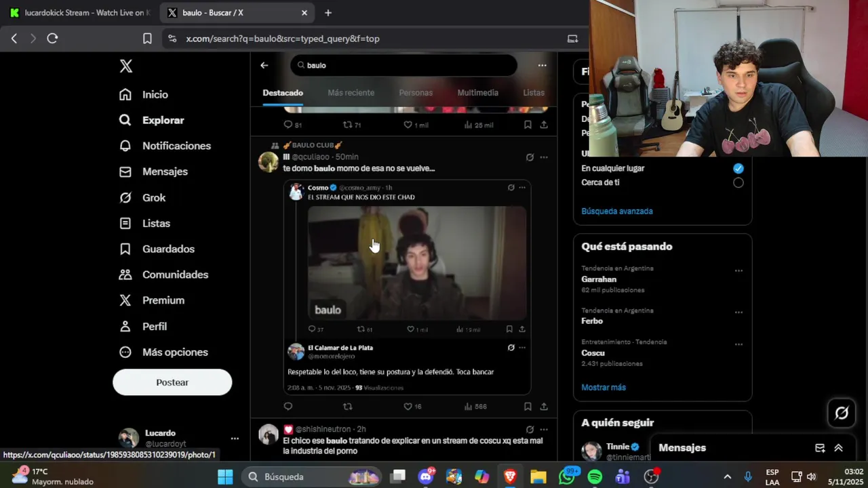Go to Inicio in the sidebar
868x488 pixels.
tap(144, 94)
